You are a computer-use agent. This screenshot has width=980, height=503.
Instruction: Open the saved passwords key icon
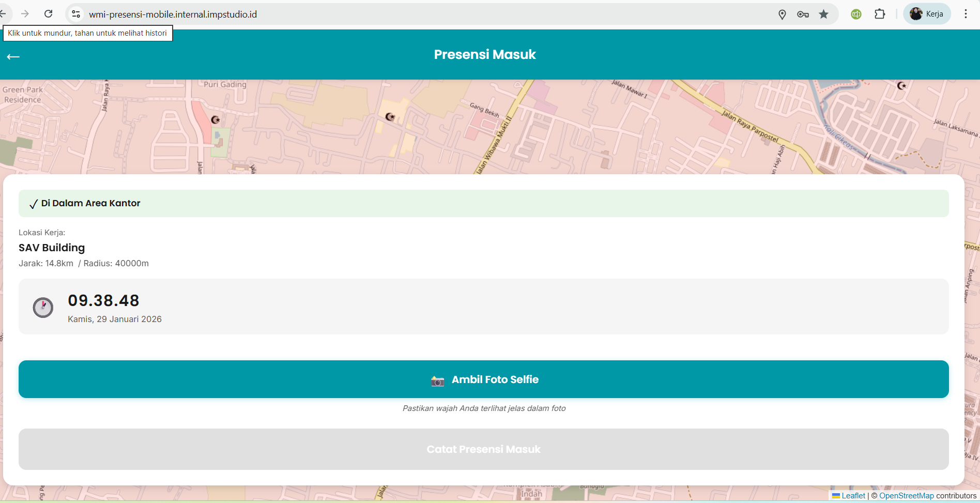click(803, 14)
